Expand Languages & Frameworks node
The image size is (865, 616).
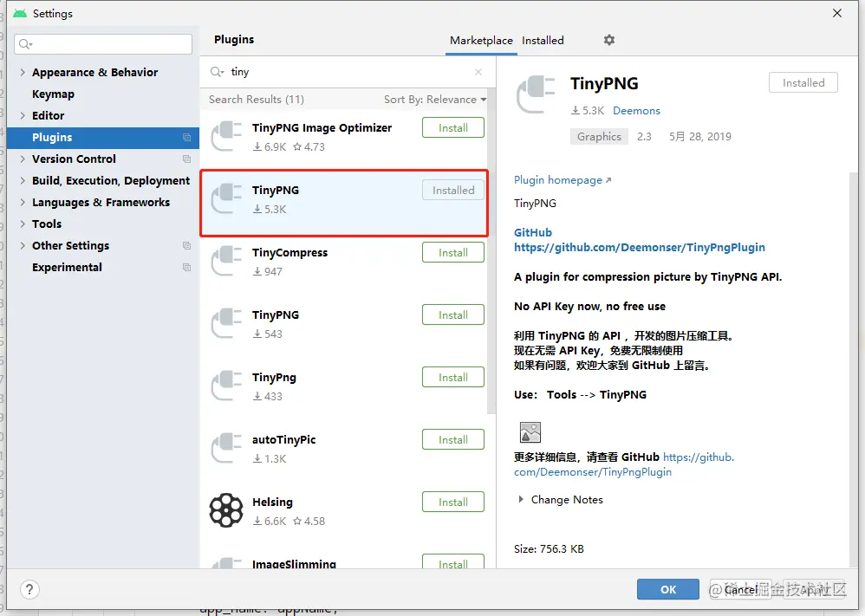tap(23, 202)
